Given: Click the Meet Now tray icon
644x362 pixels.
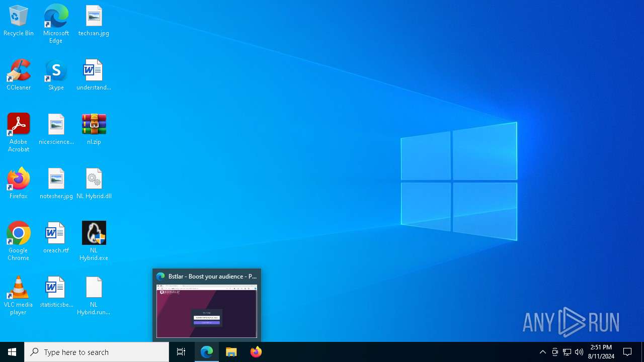Looking at the screenshot, I should pos(555,352).
